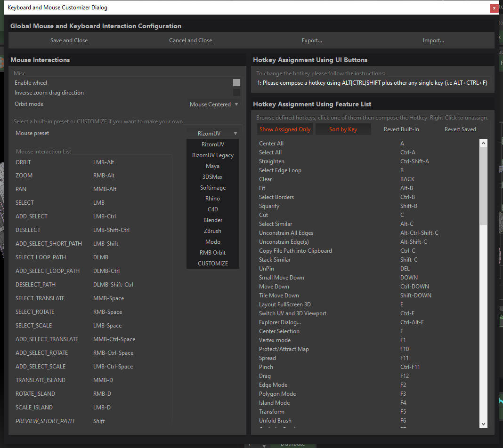
Task: Choose Modo mouse preset
Action: (213, 242)
